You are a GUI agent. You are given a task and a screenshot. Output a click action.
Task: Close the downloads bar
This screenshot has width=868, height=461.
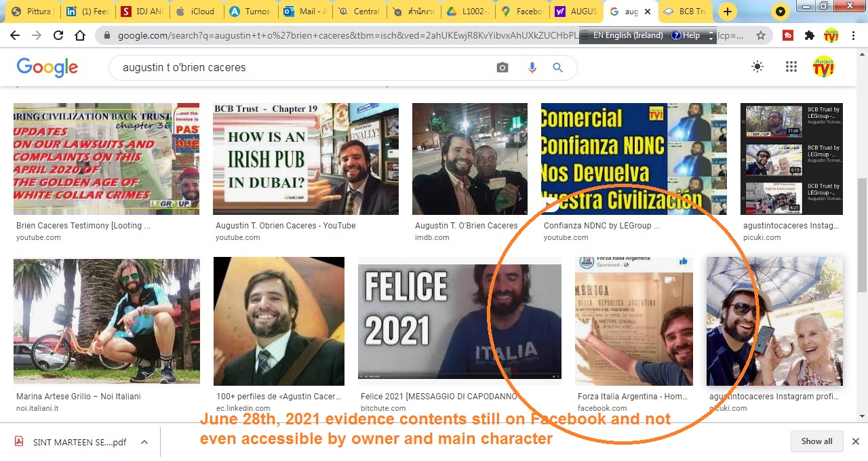pos(856,441)
